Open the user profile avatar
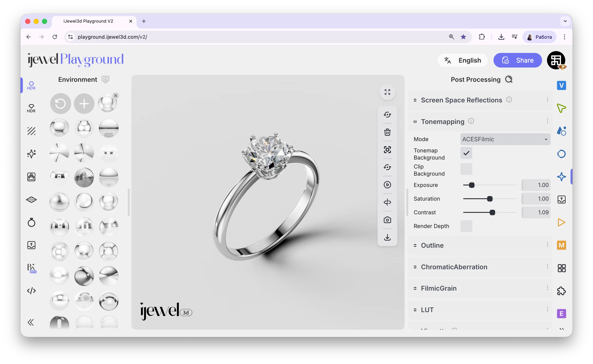 click(x=556, y=60)
